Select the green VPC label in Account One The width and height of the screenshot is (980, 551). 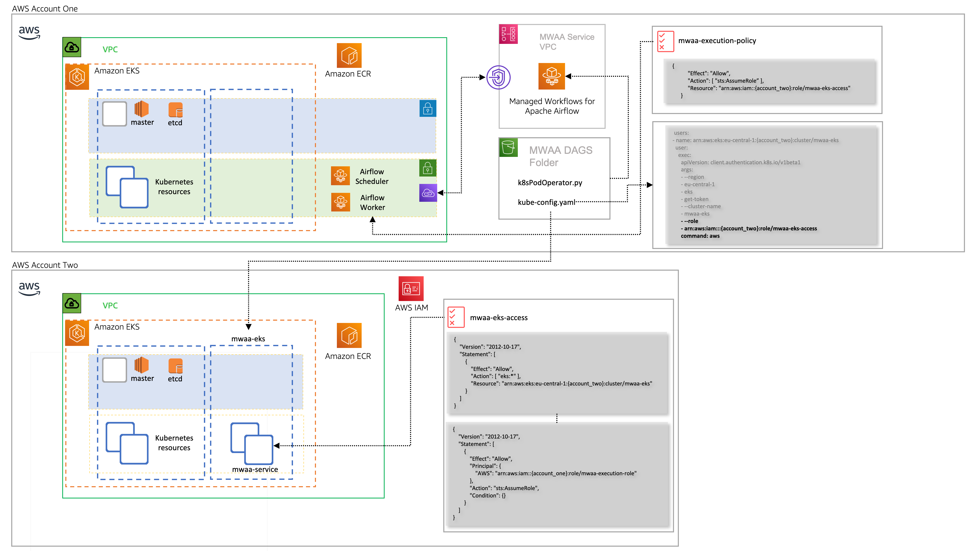pos(110,49)
